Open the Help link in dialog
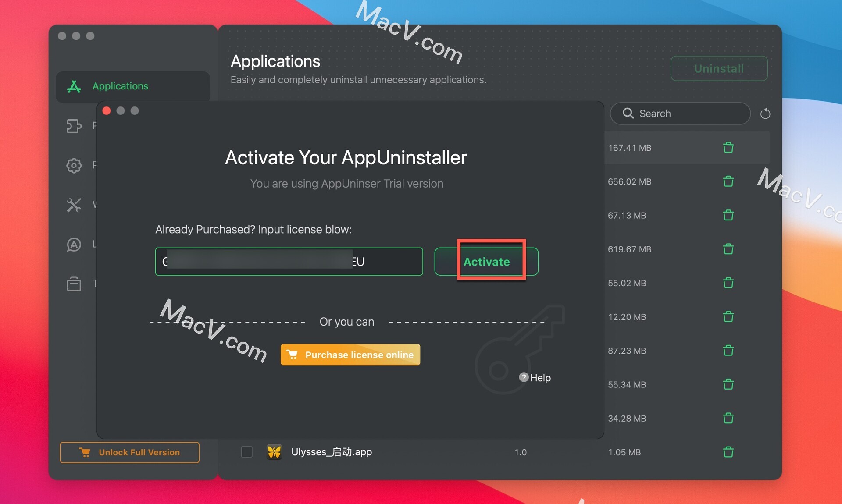The height and width of the screenshot is (504, 842). pos(540,378)
